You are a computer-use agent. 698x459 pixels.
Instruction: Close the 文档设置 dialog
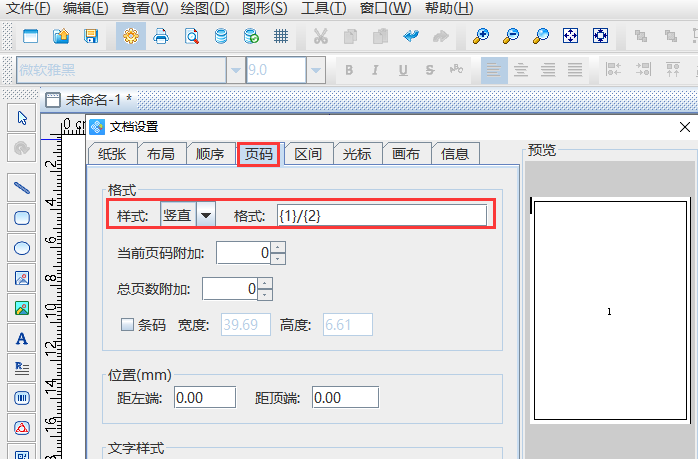point(685,127)
